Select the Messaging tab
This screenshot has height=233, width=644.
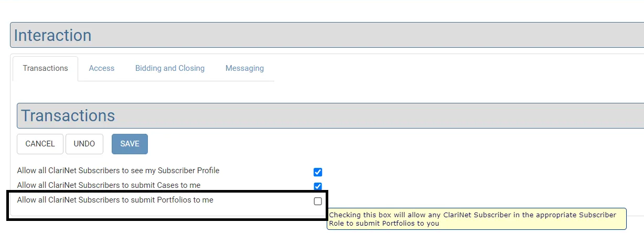tap(244, 68)
